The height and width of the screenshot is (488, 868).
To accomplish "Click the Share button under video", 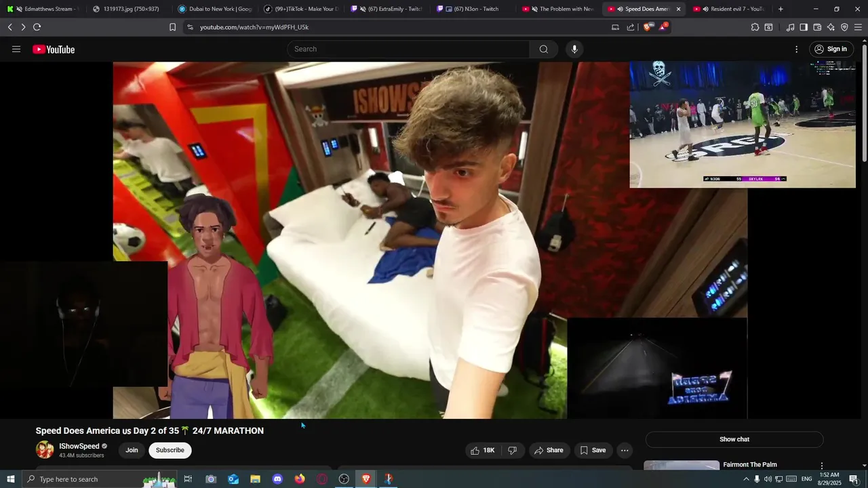I will pos(549,450).
